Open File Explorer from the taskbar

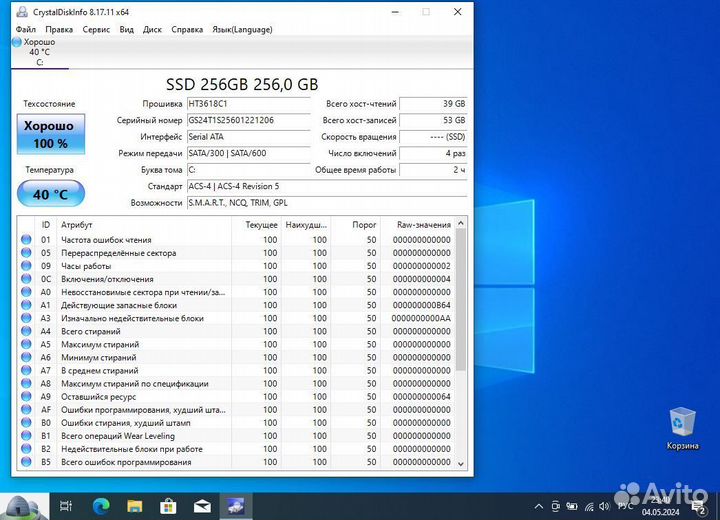(135, 506)
